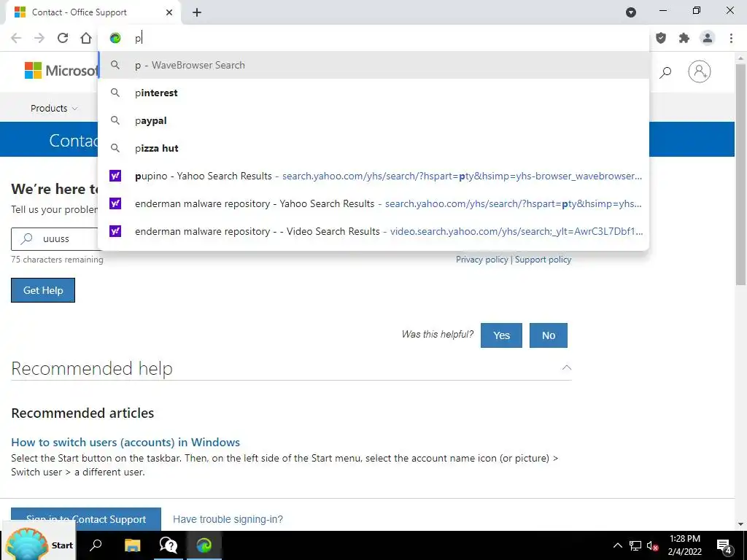Reload the page with refresh icon
The width and height of the screenshot is (747, 560).
pyautogui.click(x=63, y=38)
